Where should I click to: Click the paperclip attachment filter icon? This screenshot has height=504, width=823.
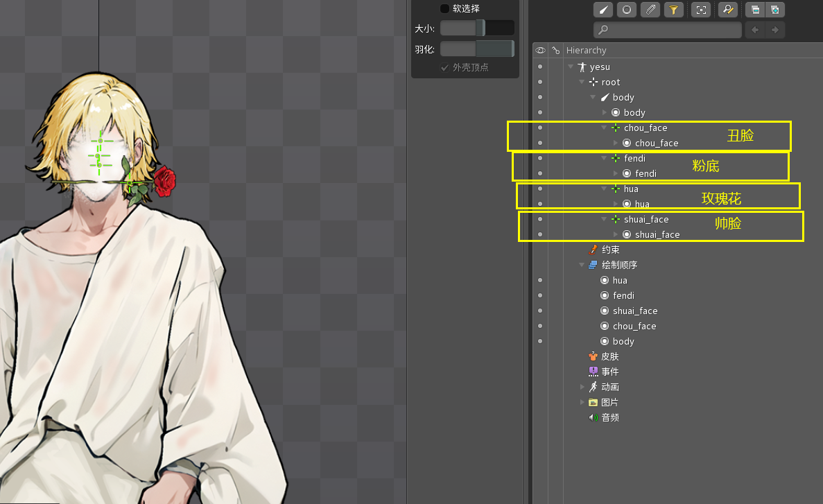pos(650,10)
